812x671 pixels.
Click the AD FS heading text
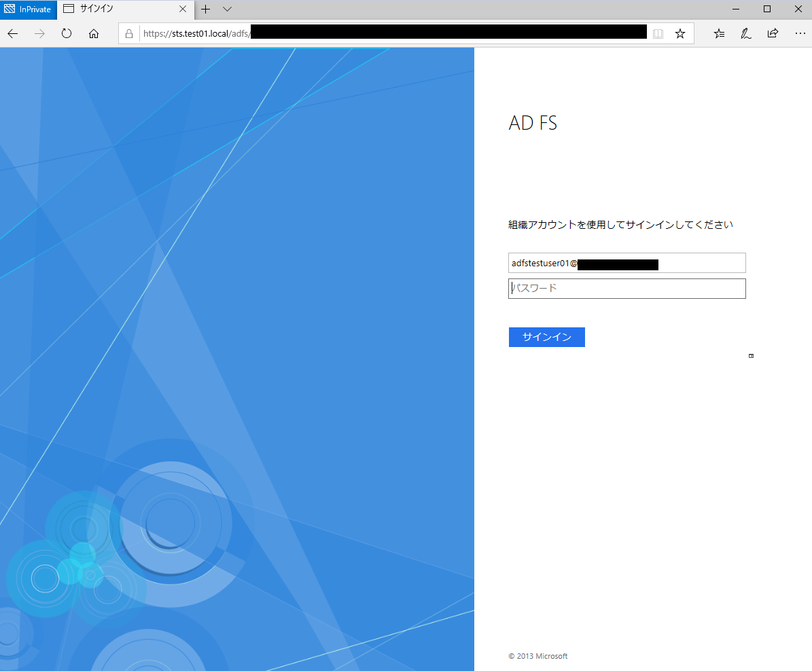coord(532,123)
